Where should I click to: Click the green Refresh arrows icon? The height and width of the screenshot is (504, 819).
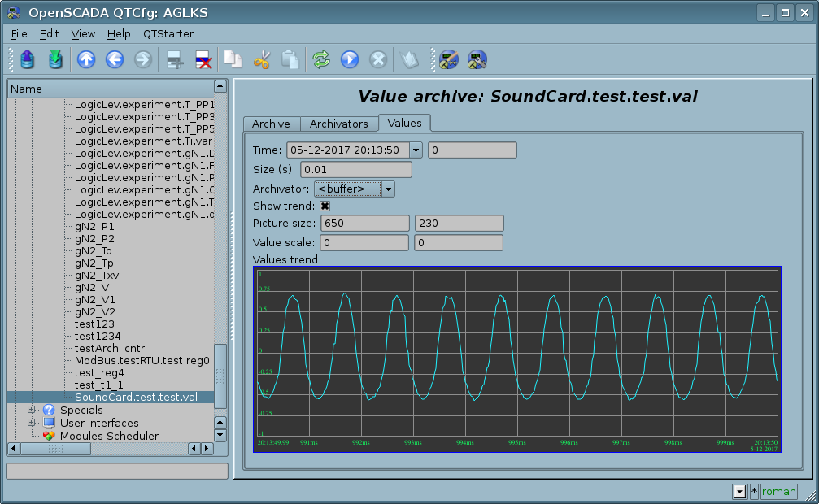tap(321, 59)
